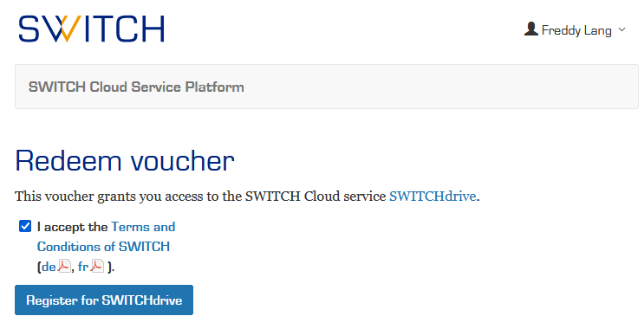This screenshot has height=329, width=644.
Task: Click Register for SWITCHdrive button
Action: click(x=104, y=300)
